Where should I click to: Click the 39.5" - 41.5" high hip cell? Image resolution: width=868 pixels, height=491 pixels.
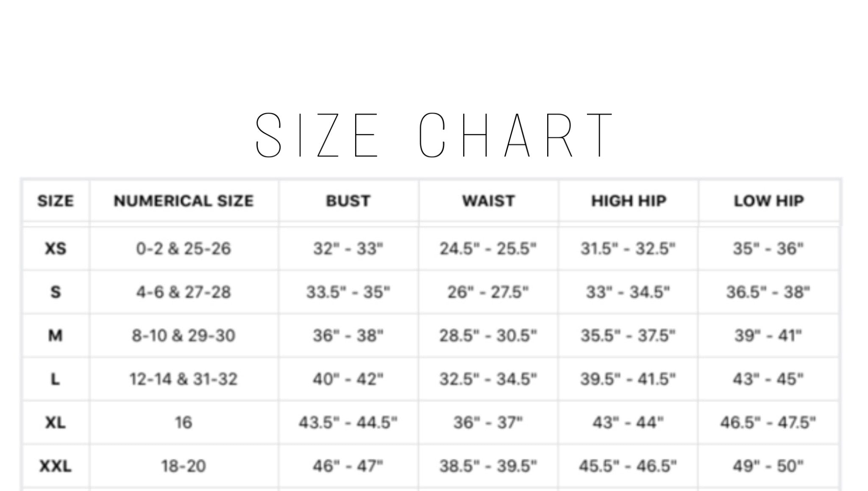click(x=628, y=379)
